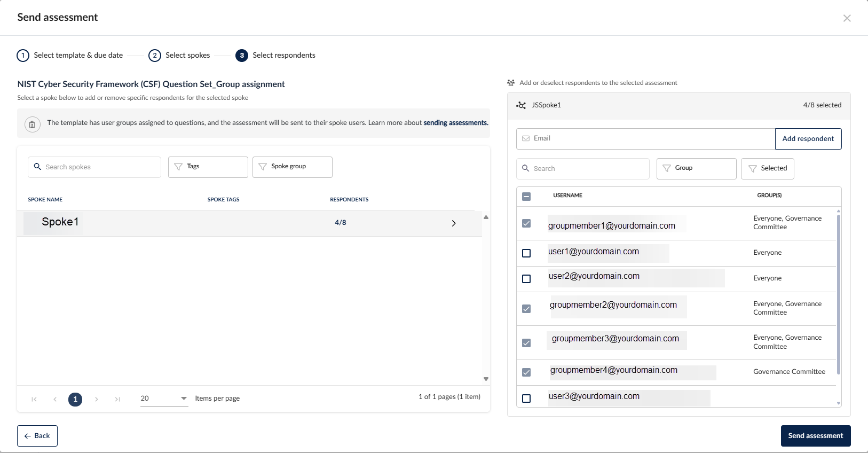Click the Send assessment button
The image size is (868, 453).
coord(815,436)
